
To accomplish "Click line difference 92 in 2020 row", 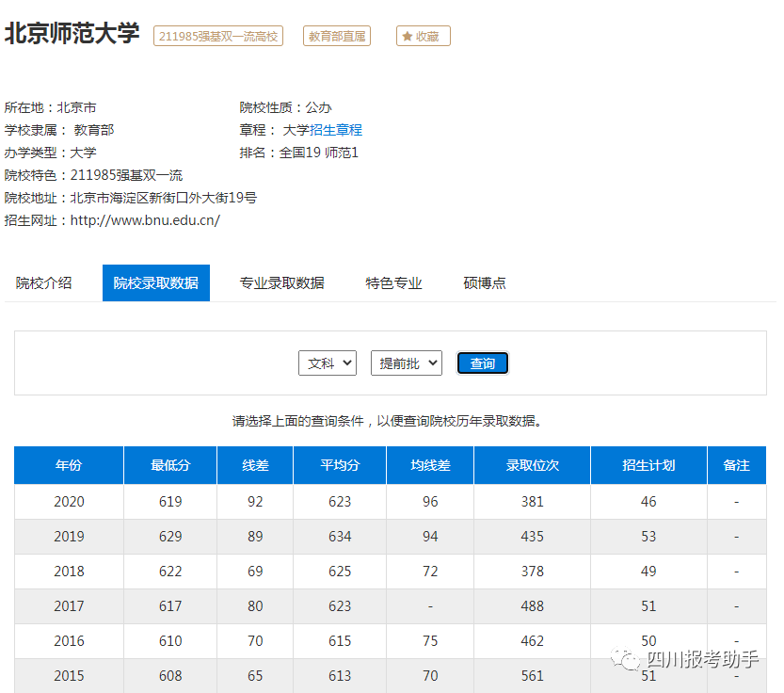I will point(255,501).
